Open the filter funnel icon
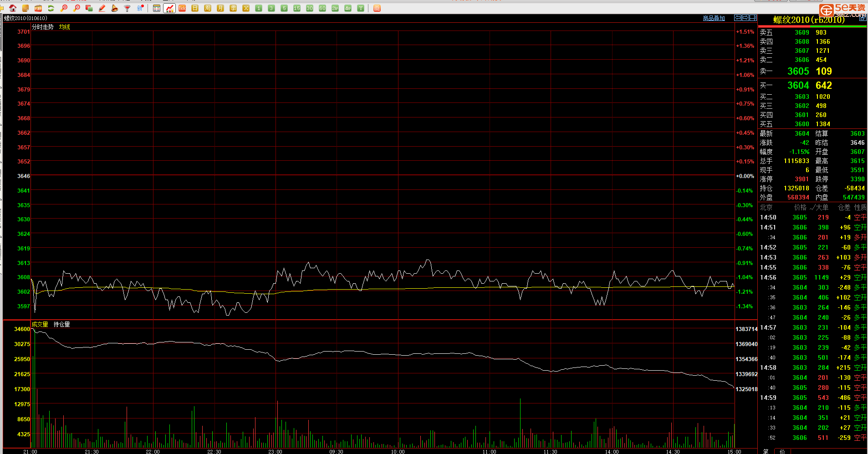868x454 pixels. click(128, 8)
